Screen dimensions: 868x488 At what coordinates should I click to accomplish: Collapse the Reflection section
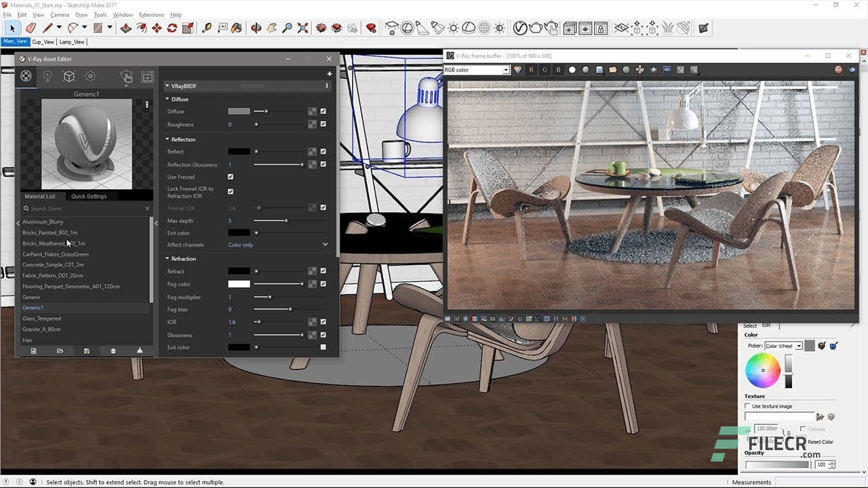click(166, 139)
